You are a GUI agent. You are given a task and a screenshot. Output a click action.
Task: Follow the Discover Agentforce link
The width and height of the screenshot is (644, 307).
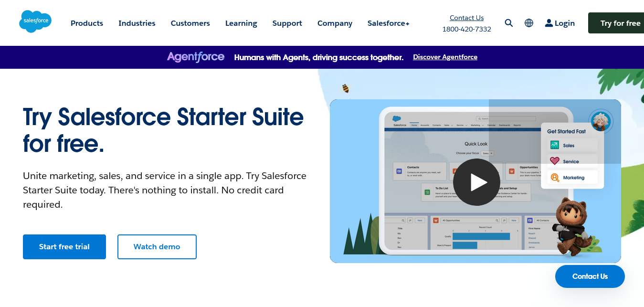point(445,57)
